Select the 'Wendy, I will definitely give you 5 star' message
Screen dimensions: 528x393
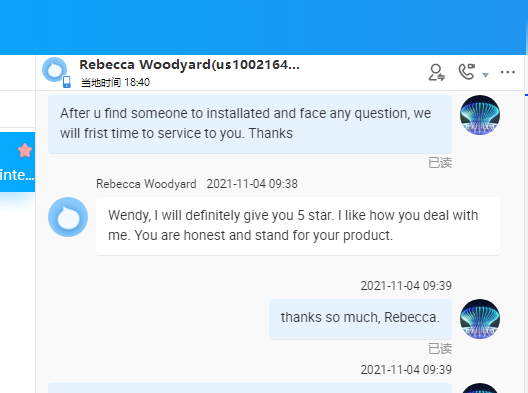click(x=298, y=226)
